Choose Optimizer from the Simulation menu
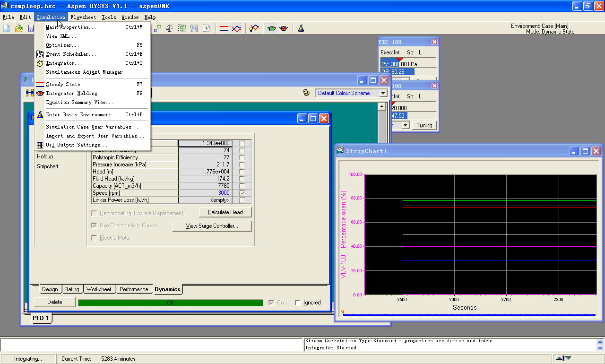Screen dimensions: 605x364 93,45
